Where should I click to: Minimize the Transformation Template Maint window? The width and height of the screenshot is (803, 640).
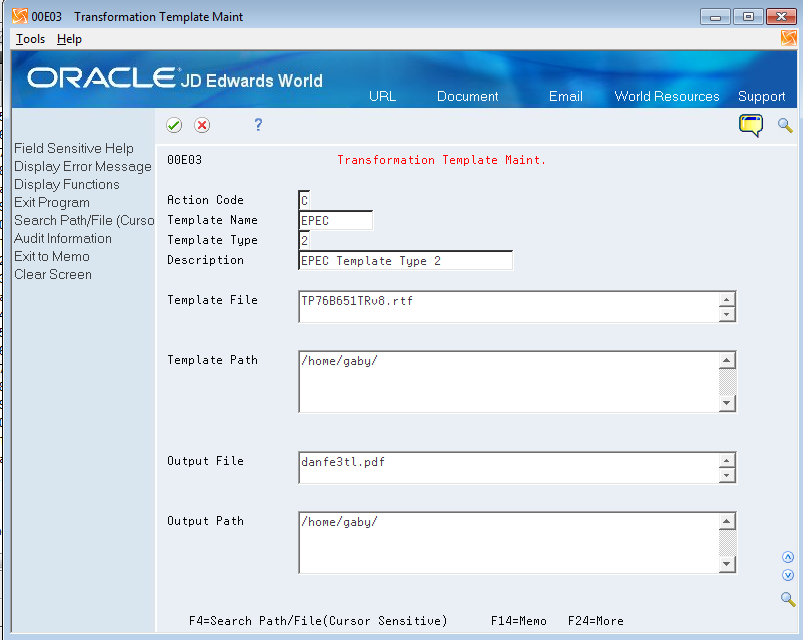pos(715,17)
